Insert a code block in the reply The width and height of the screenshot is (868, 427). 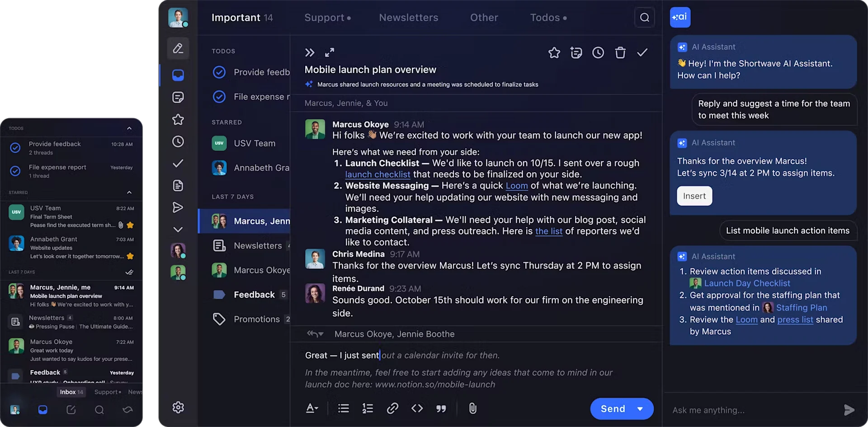(x=417, y=408)
